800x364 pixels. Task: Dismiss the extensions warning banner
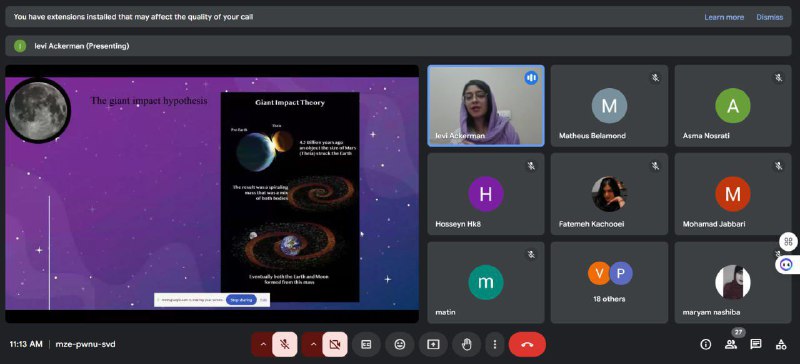tap(769, 17)
